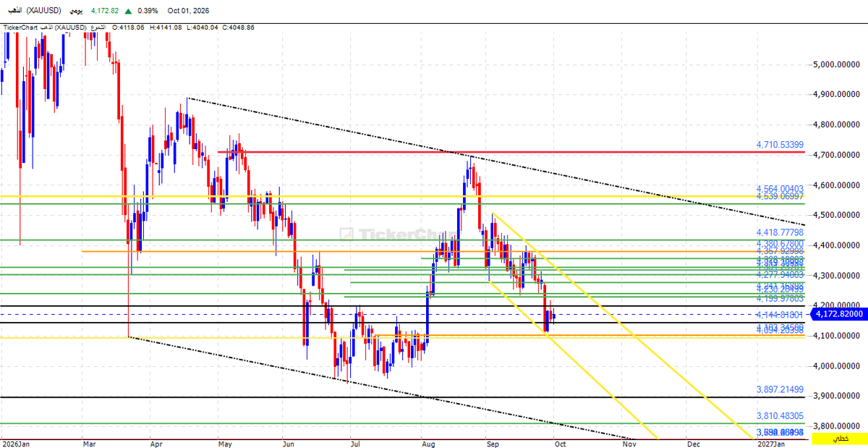Click the Aug label on time axis
This screenshot has height=448, width=868.
[427, 443]
